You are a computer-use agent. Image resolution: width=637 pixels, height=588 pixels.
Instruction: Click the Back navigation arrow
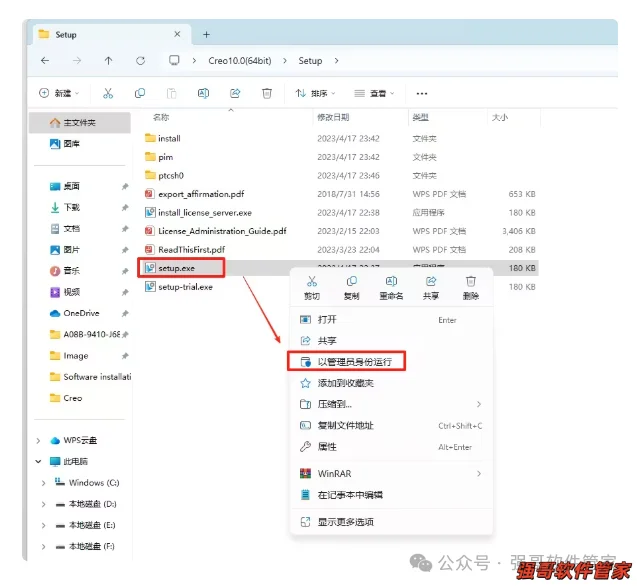(x=45, y=61)
